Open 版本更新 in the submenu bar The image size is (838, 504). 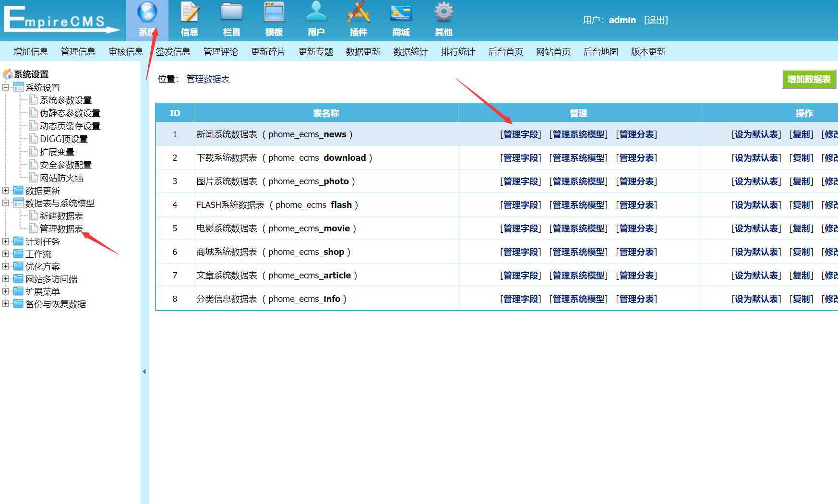point(648,51)
